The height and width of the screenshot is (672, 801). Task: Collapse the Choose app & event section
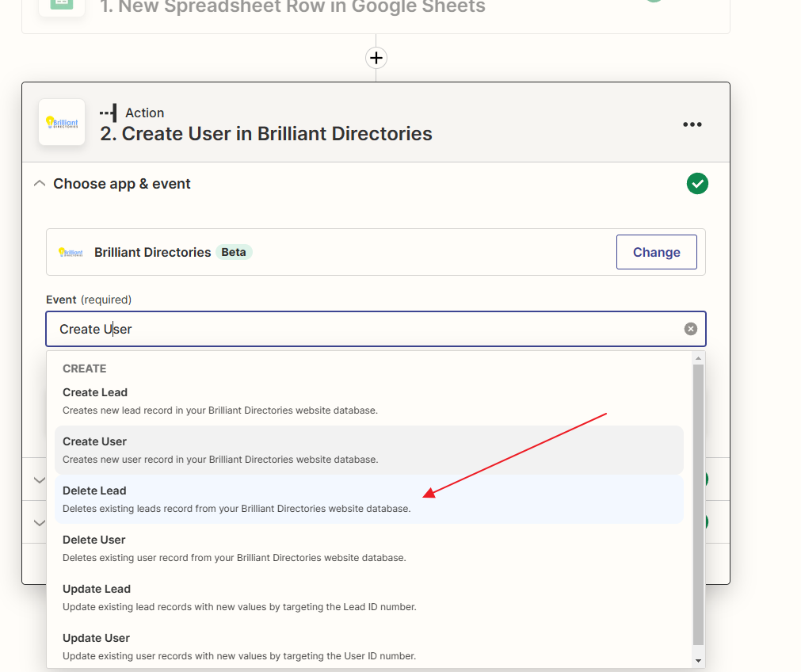tap(40, 184)
